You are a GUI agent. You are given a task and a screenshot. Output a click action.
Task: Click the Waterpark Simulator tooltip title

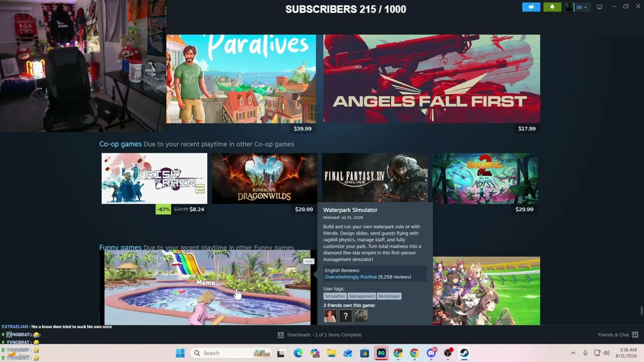pyautogui.click(x=350, y=210)
